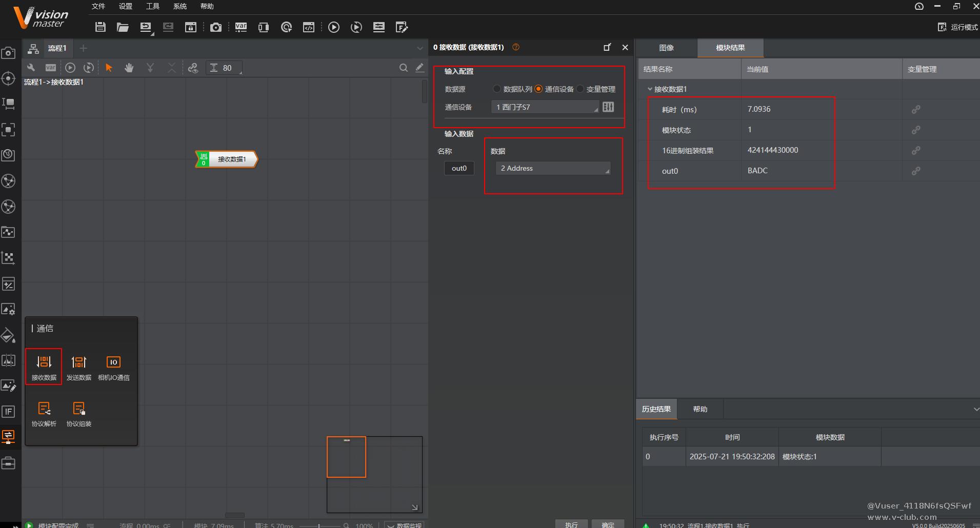Click the pencil edit icon in flow toolbar

[x=419, y=67]
